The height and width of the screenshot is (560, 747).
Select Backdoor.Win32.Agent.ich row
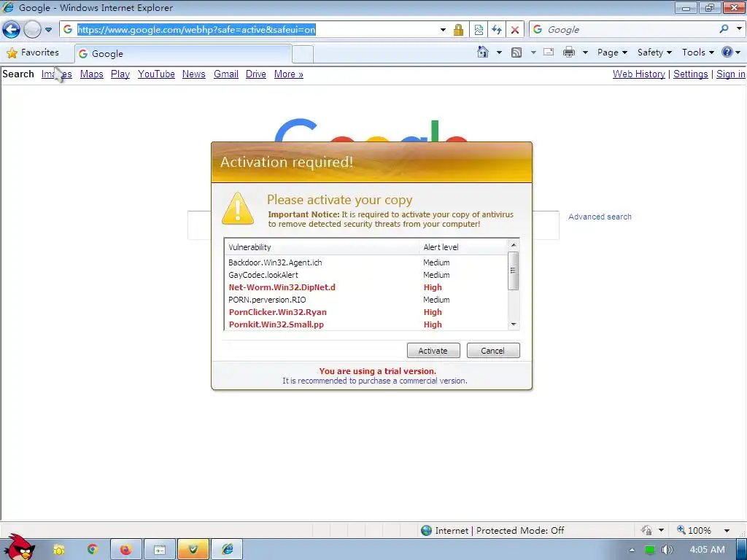pos(366,262)
